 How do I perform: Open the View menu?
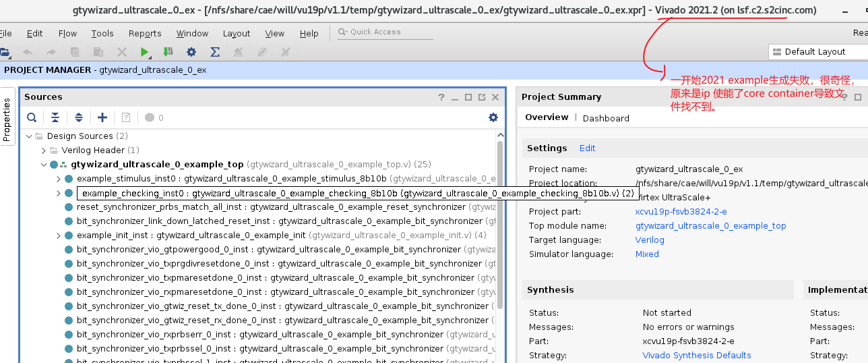tap(274, 33)
